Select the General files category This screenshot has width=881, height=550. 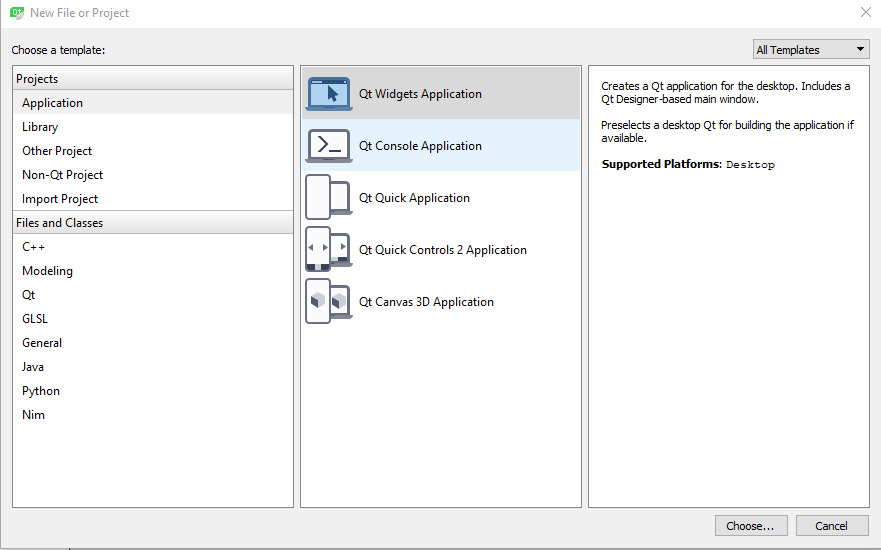click(153, 343)
